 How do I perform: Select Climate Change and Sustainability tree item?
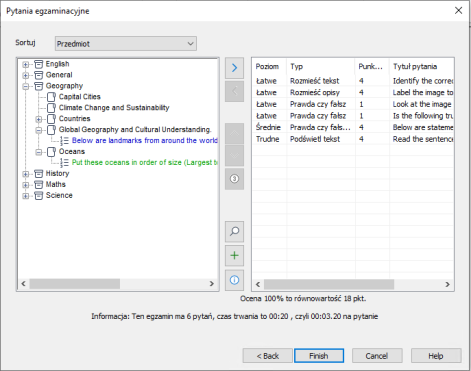114,108
